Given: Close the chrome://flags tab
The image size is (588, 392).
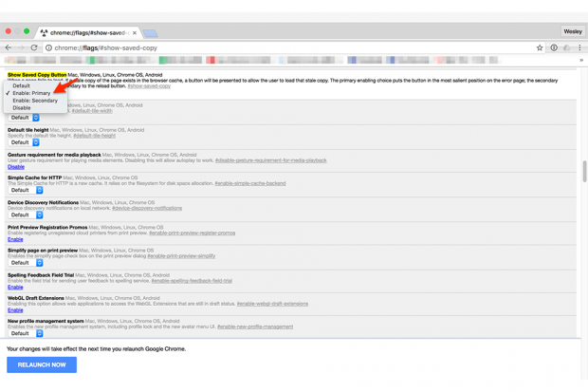Looking at the screenshot, I should pos(135,32).
